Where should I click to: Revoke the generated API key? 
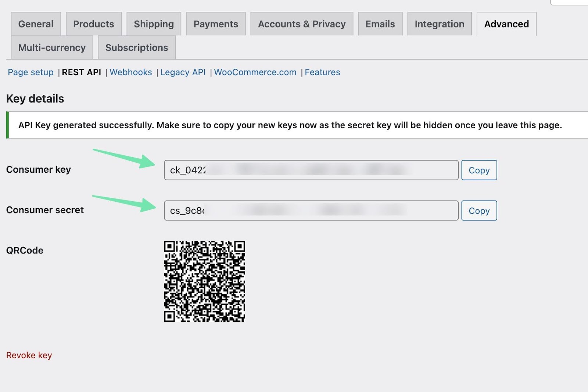(x=29, y=355)
